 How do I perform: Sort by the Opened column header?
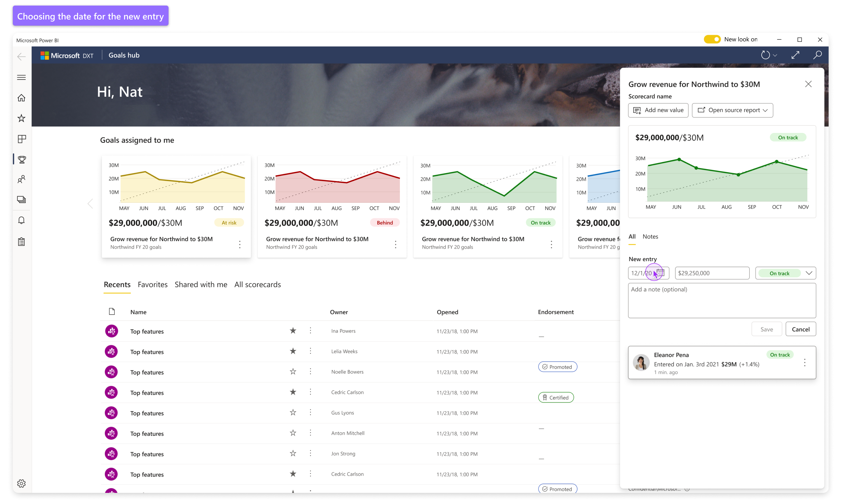pyautogui.click(x=447, y=312)
